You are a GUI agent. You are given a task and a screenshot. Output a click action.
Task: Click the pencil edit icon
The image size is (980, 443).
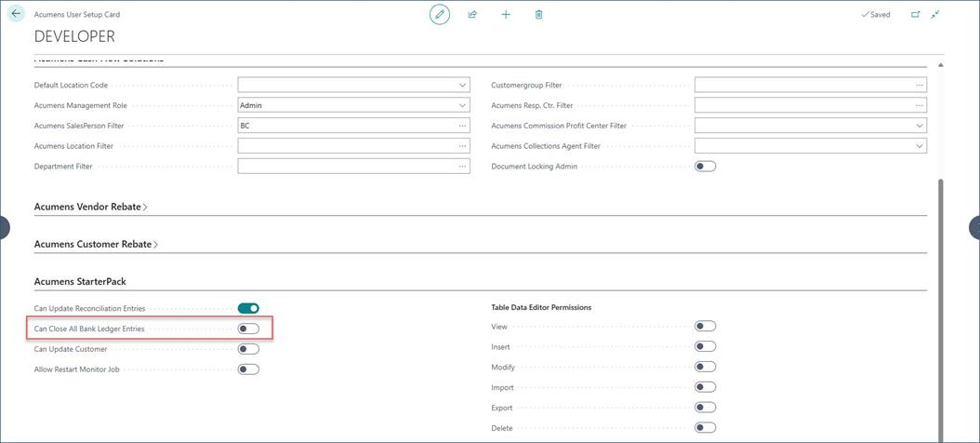tap(440, 14)
